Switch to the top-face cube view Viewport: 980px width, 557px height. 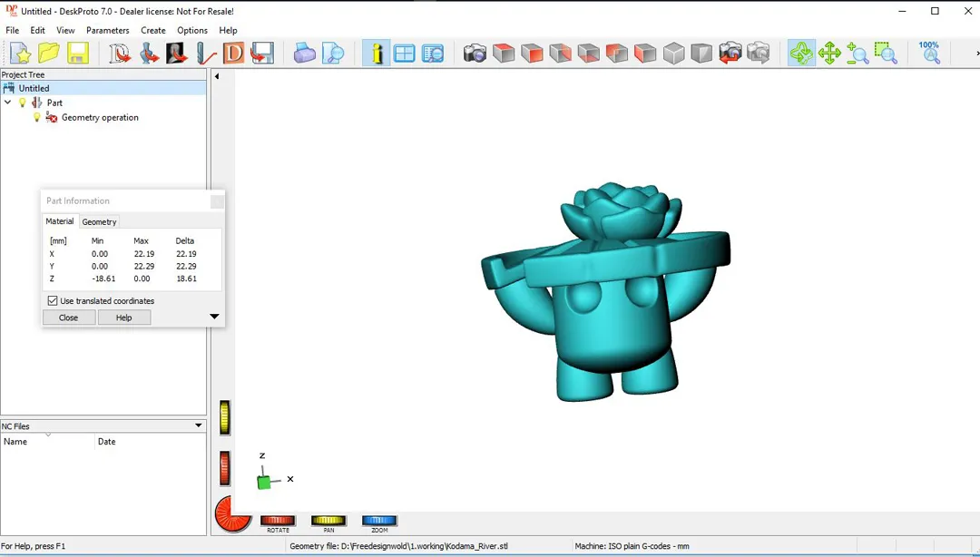click(x=504, y=54)
